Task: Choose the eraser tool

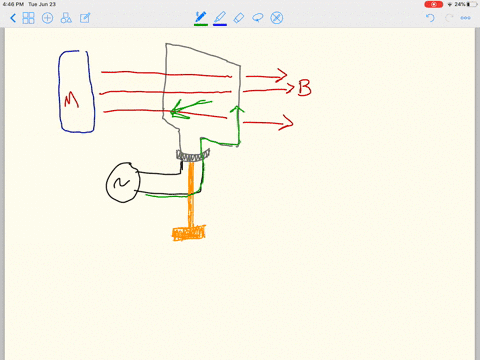Action: tap(239, 18)
